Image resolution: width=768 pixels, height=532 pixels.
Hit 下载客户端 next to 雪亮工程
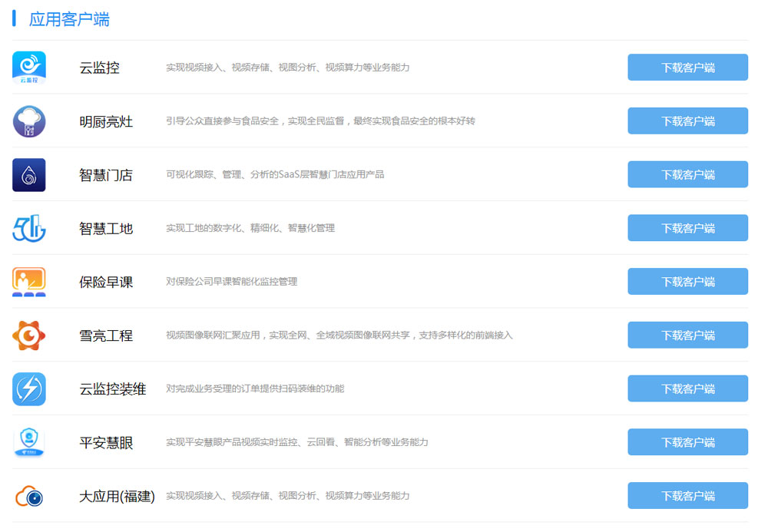[687, 335]
